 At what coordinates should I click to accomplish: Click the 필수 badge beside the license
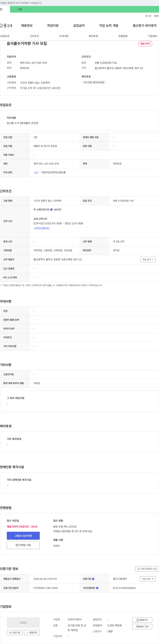(36, 173)
